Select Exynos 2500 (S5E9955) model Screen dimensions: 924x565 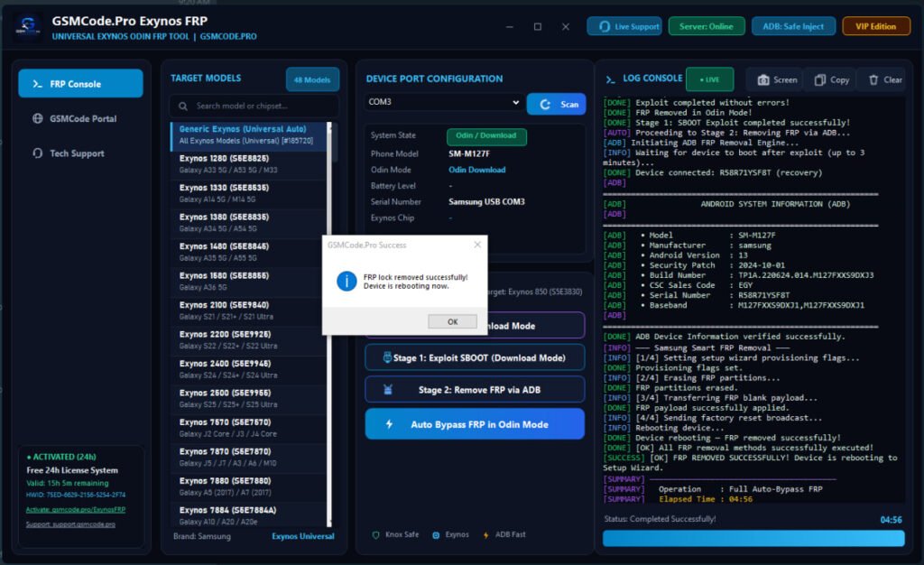249,399
